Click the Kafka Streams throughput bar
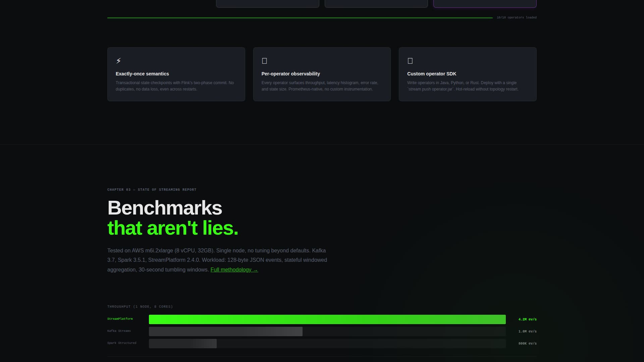Image resolution: width=644 pixels, height=362 pixels. point(226,331)
